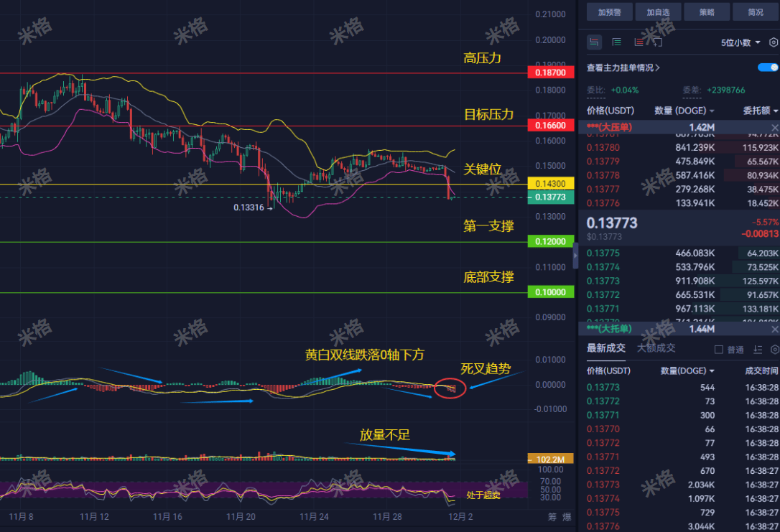
Task: Open the 查看主力挂单情况 link
Action: click(x=623, y=67)
